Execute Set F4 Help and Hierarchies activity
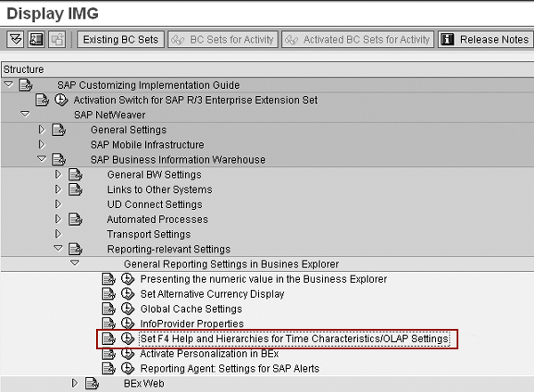 [x=127, y=339]
